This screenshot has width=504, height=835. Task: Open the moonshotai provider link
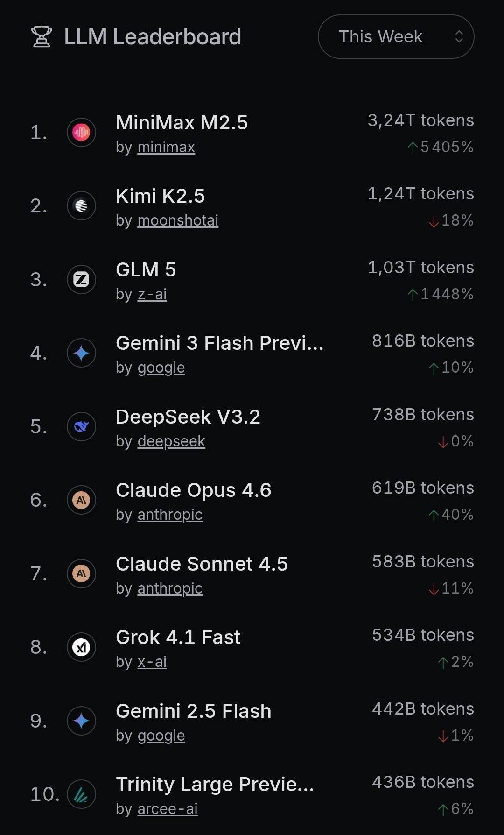[x=178, y=220]
